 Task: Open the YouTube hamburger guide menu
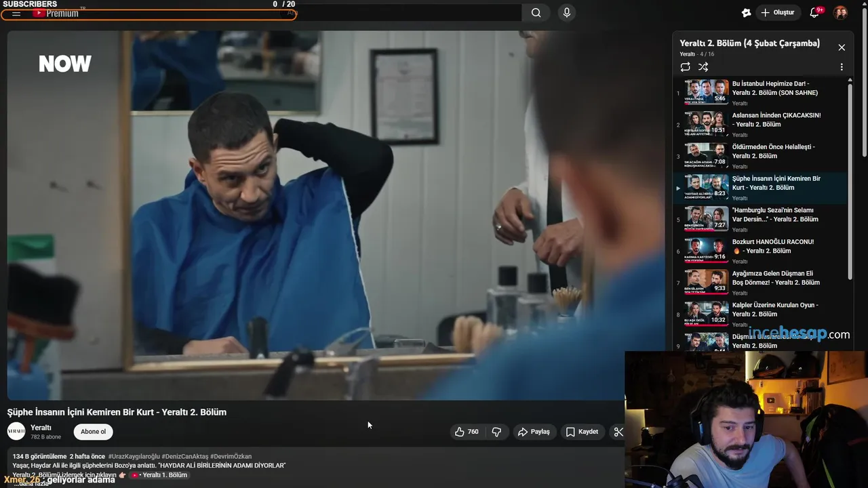(x=16, y=13)
